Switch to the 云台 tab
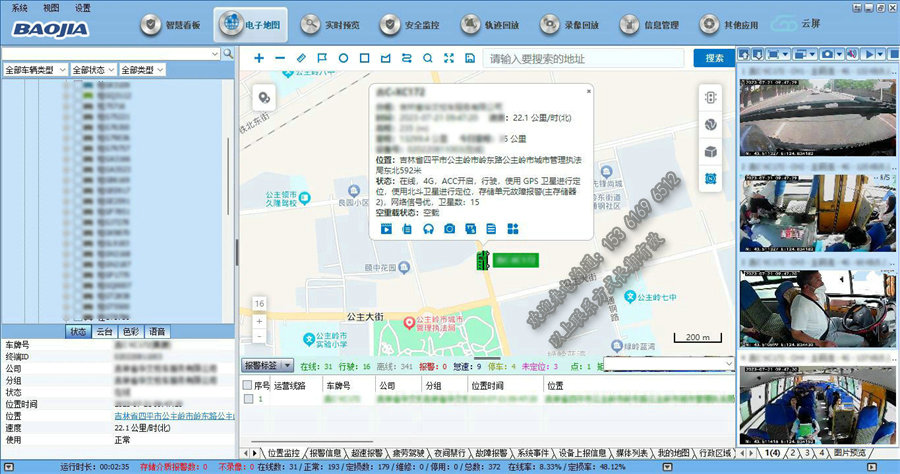 pos(104,332)
